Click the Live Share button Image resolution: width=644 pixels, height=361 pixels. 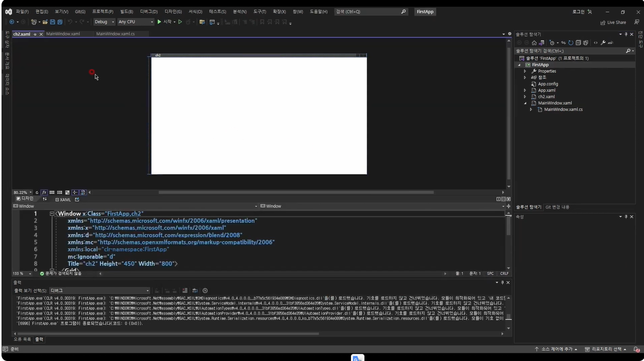[x=613, y=22]
